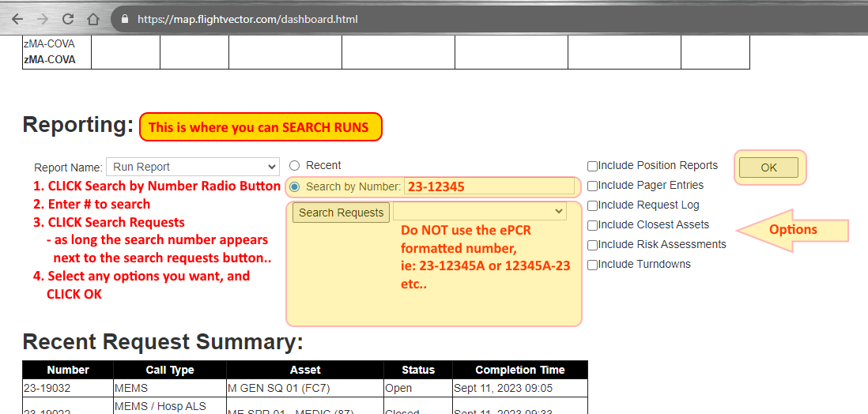
Task: Enable Include Closest Assets checkbox
Action: pyautogui.click(x=592, y=225)
